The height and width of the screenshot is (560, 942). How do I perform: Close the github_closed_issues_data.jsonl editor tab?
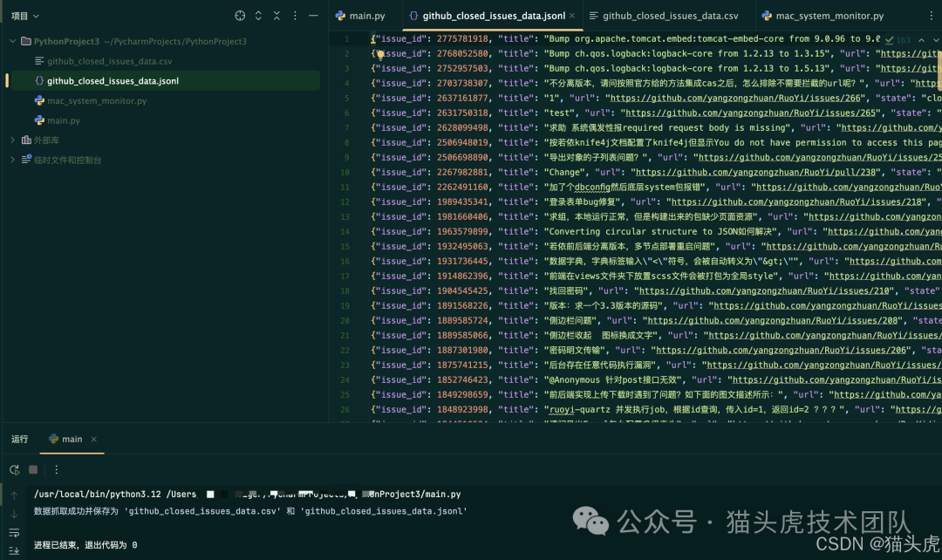point(572,16)
